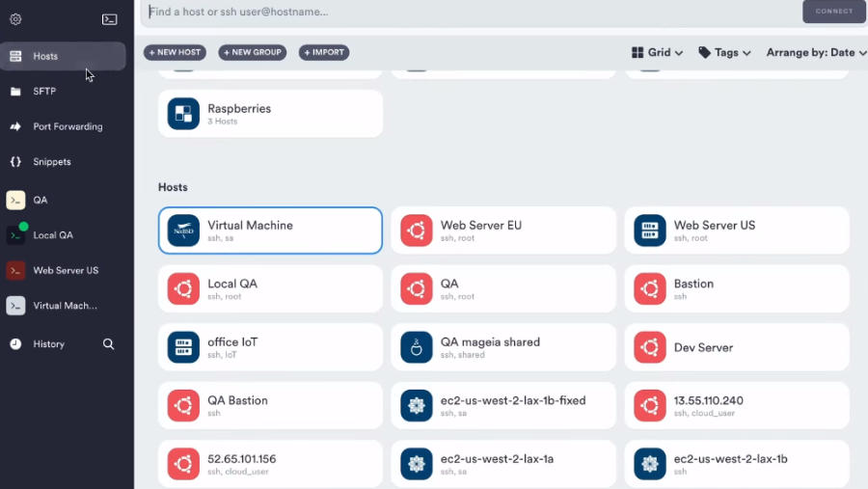The image size is (868, 489).
Task: Open the Arrange by Date dropdown
Action: pyautogui.click(x=816, y=53)
